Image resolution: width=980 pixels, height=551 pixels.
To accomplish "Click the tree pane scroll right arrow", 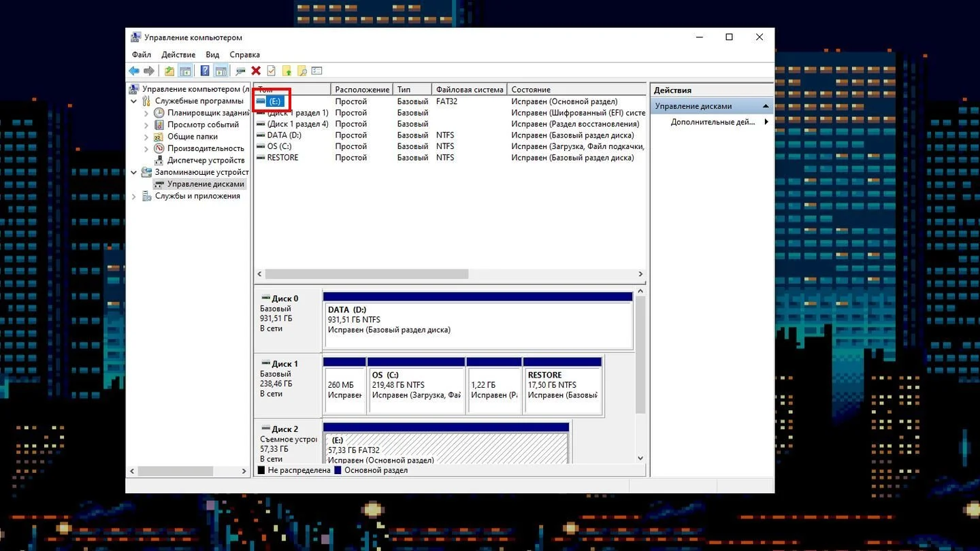I will coord(244,471).
